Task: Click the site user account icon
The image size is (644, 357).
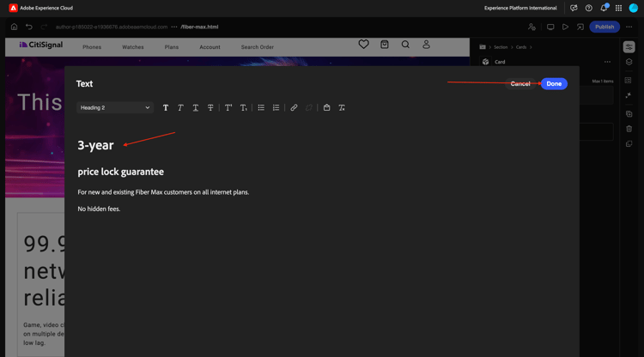Action: tap(426, 45)
